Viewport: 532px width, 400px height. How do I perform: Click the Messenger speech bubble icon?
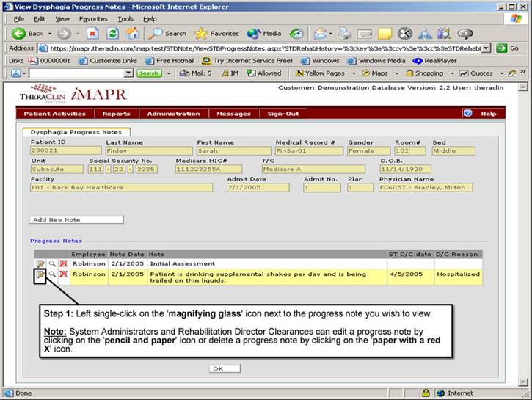464,33
